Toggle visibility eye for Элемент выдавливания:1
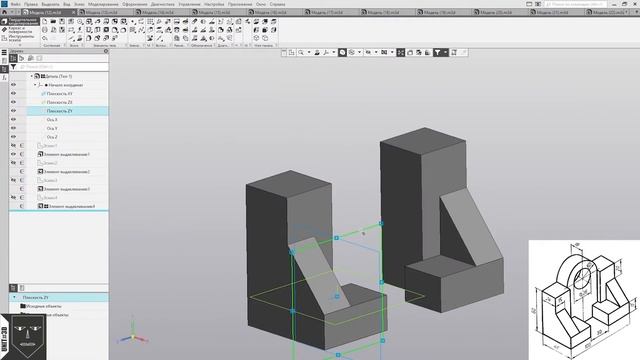Viewport: 640px width, 360px height. click(13, 154)
